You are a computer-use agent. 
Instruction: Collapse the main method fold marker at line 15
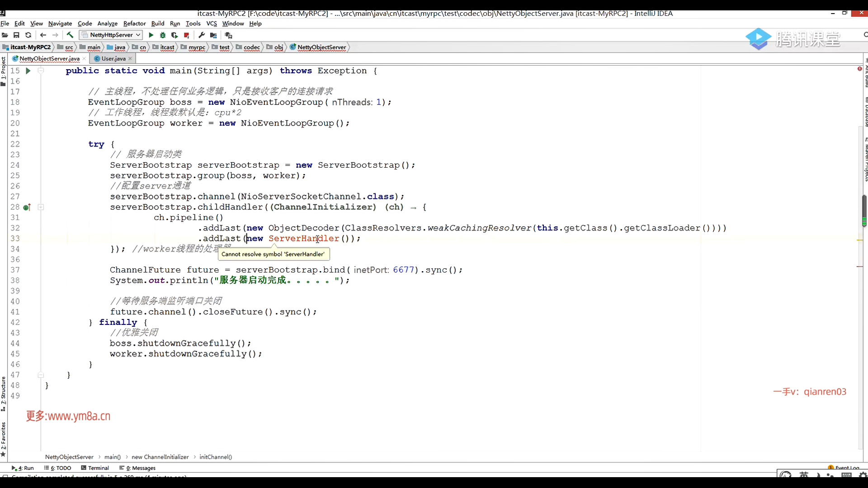[x=41, y=70]
